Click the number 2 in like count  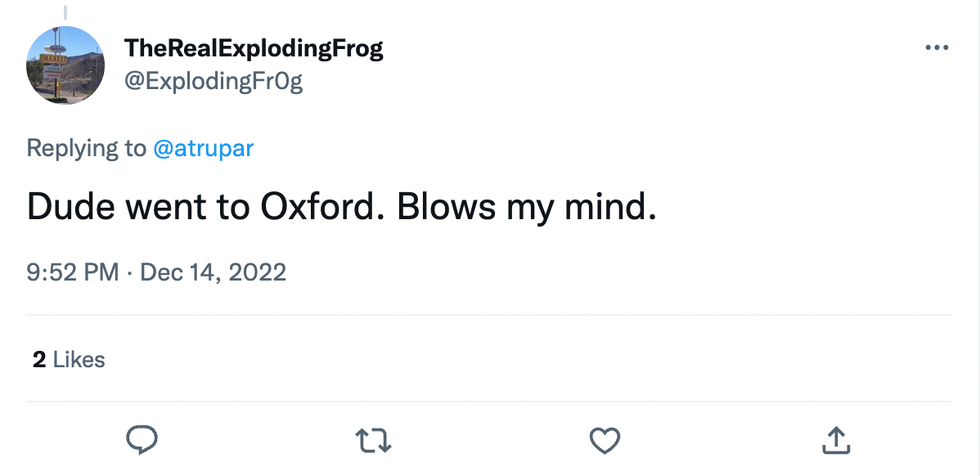(x=39, y=359)
